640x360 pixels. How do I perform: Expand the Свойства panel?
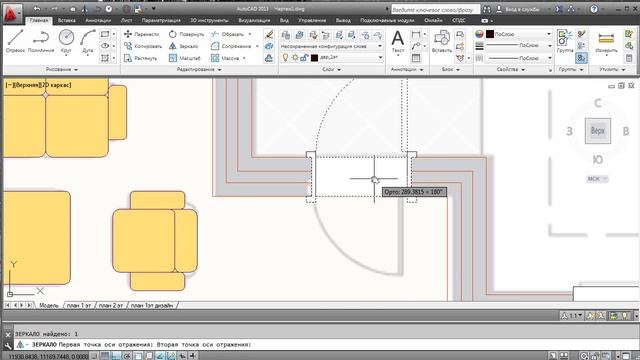click(x=510, y=70)
